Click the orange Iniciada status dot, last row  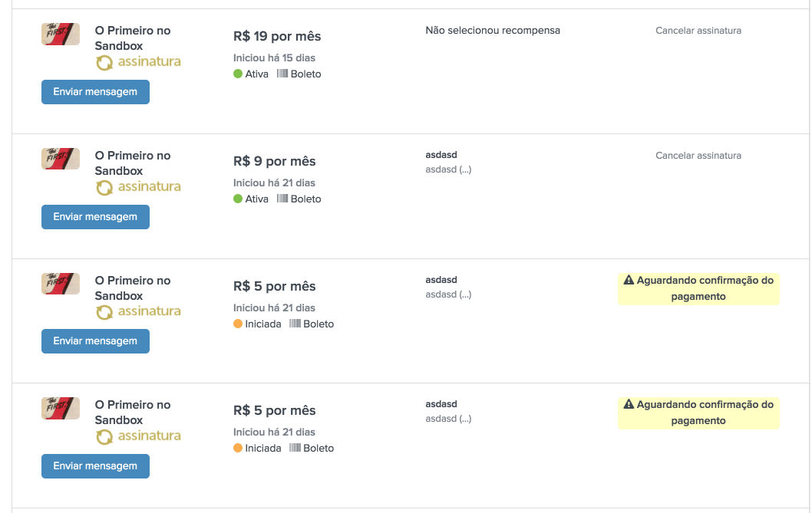tap(238, 449)
